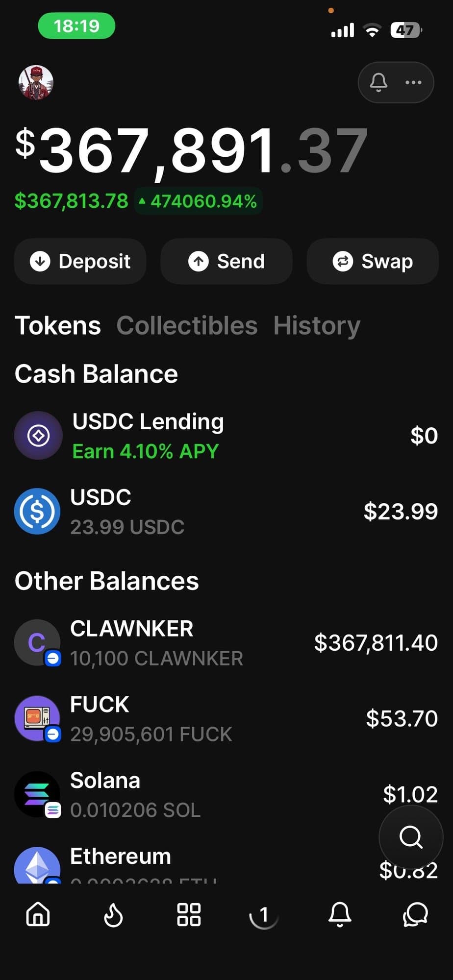Open the trending flame tab

(x=113, y=914)
